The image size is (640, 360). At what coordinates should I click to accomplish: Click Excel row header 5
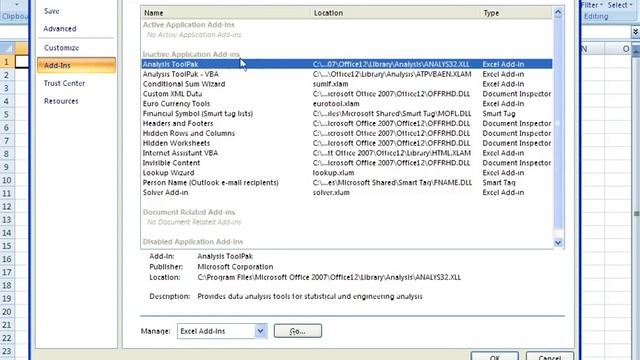(x=7, y=114)
